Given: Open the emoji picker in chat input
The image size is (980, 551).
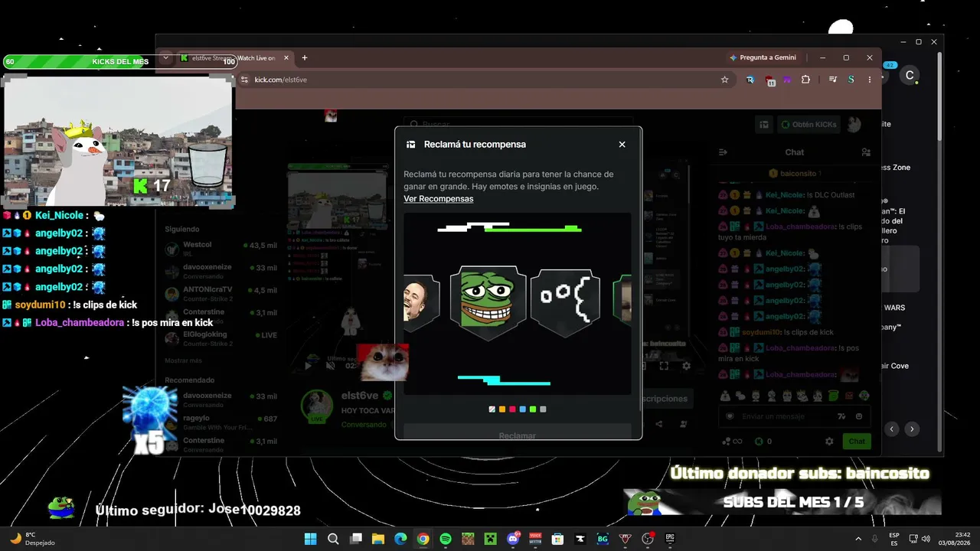Looking at the screenshot, I should (x=859, y=416).
